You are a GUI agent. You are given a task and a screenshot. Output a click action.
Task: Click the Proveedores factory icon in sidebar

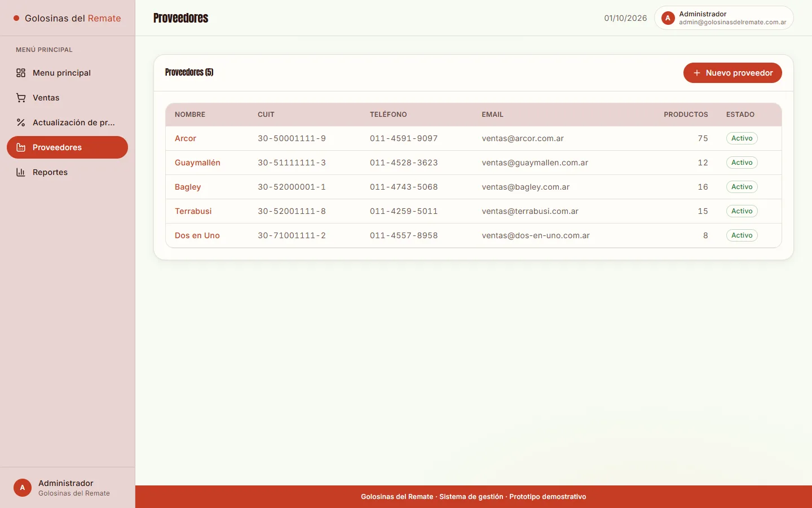click(x=21, y=147)
